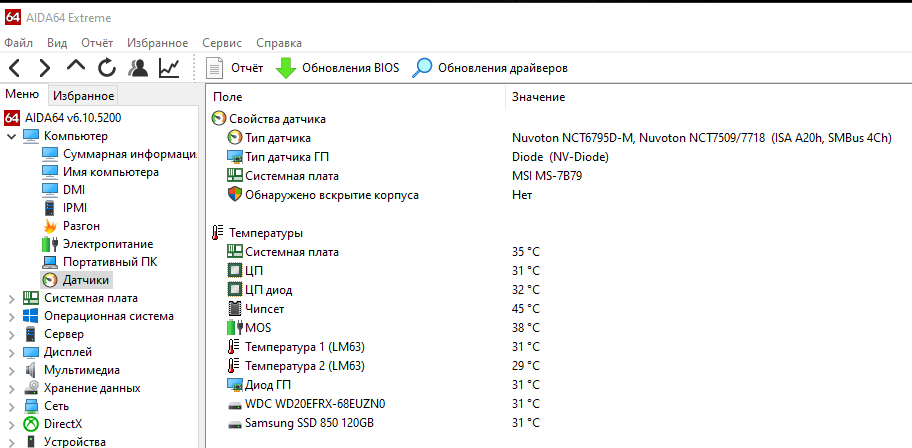The width and height of the screenshot is (912, 448).
Task: Expand the DirectX tree node
Action: 12,424
